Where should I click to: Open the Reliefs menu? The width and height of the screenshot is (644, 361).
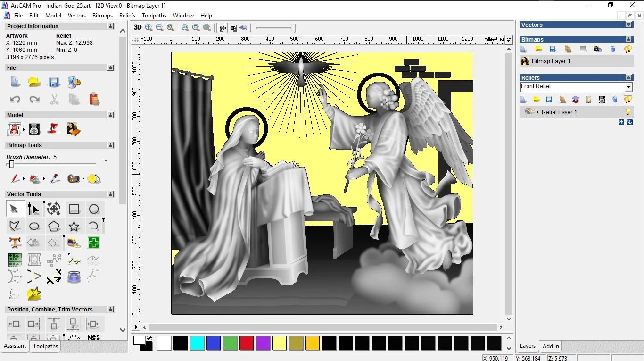click(x=127, y=16)
